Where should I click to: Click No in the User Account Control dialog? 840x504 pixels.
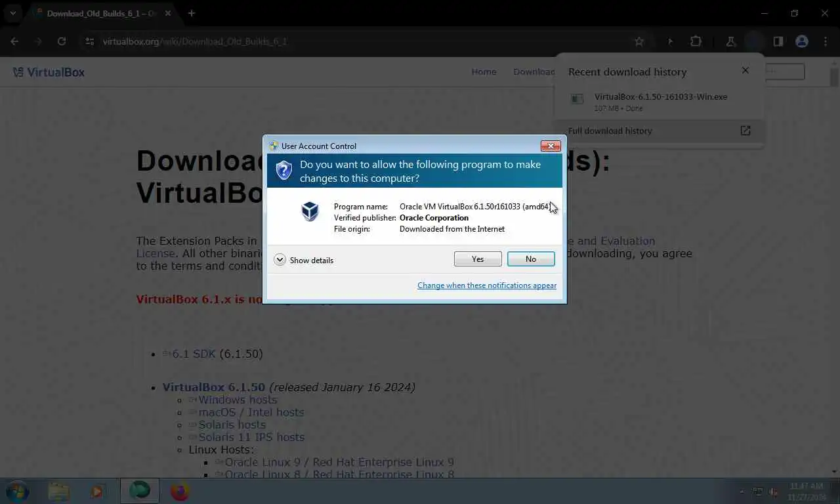click(x=531, y=259)
